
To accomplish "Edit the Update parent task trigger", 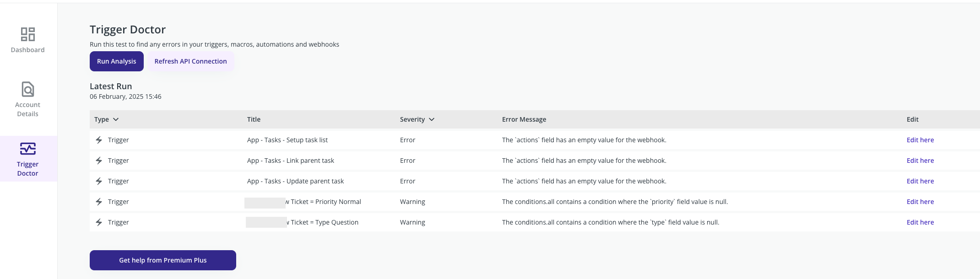I will click(x=920, y=181).
